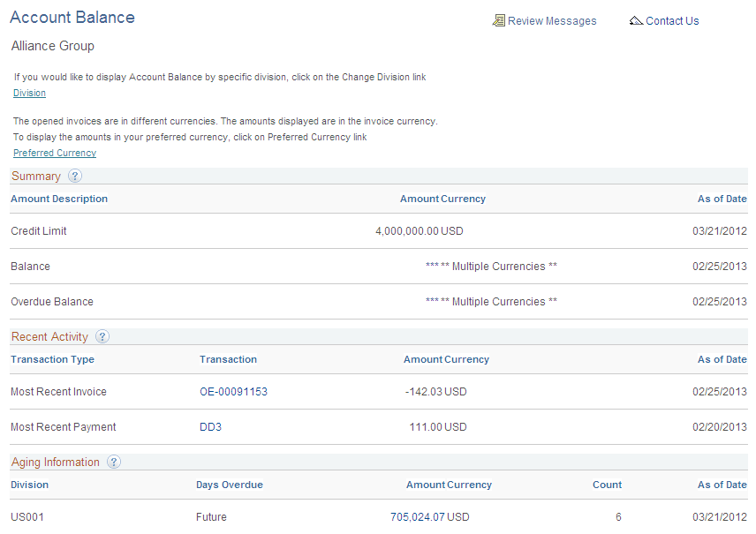
Task: Click the Review Messages notepad icon
Action: click(x=500, y=20)
